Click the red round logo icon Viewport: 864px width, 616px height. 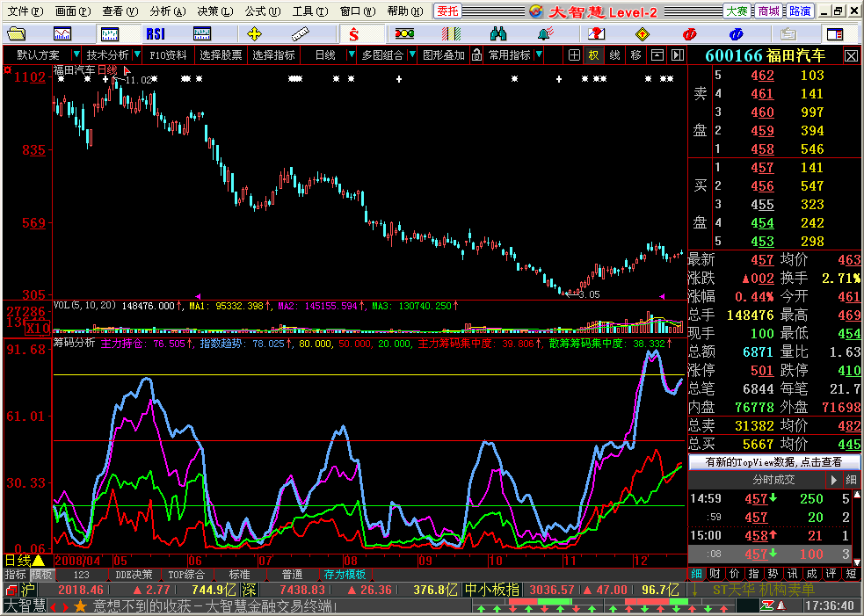[x=689, y=34]
